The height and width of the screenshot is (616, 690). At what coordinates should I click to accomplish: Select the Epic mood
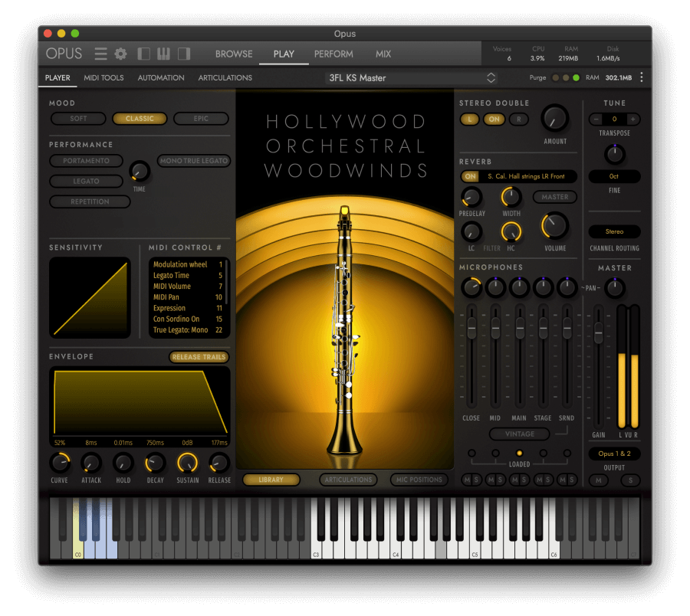(x=201, y=118)
